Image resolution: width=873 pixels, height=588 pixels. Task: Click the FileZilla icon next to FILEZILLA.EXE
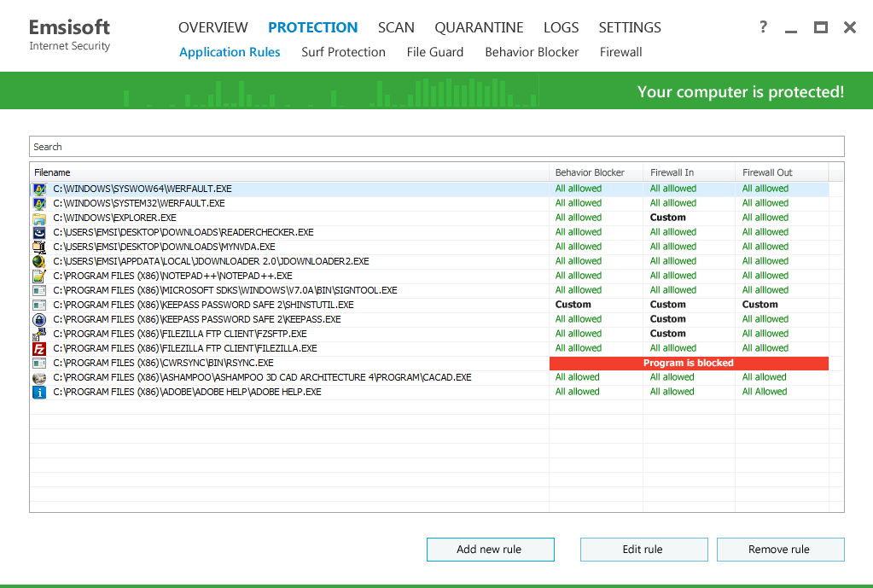tap(38, 347)
